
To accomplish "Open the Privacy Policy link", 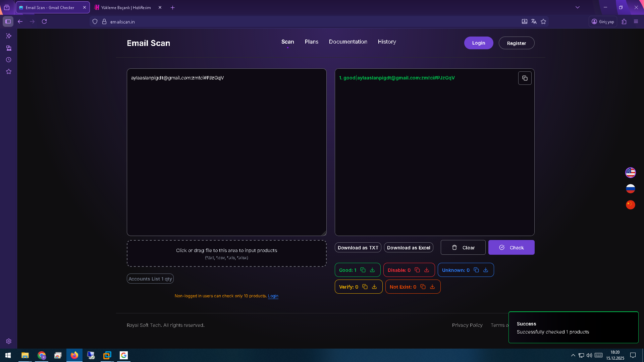I will 467,325.
